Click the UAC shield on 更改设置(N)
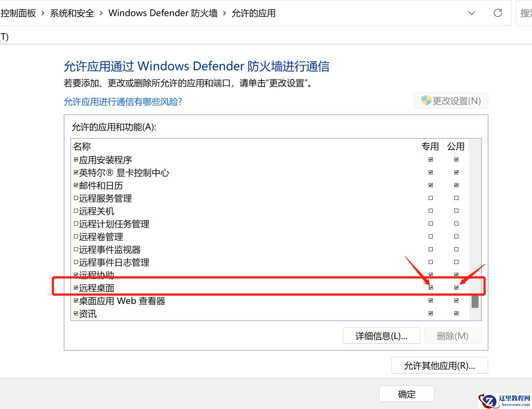The width and height of the screenshot is (532, 409). 426,100
